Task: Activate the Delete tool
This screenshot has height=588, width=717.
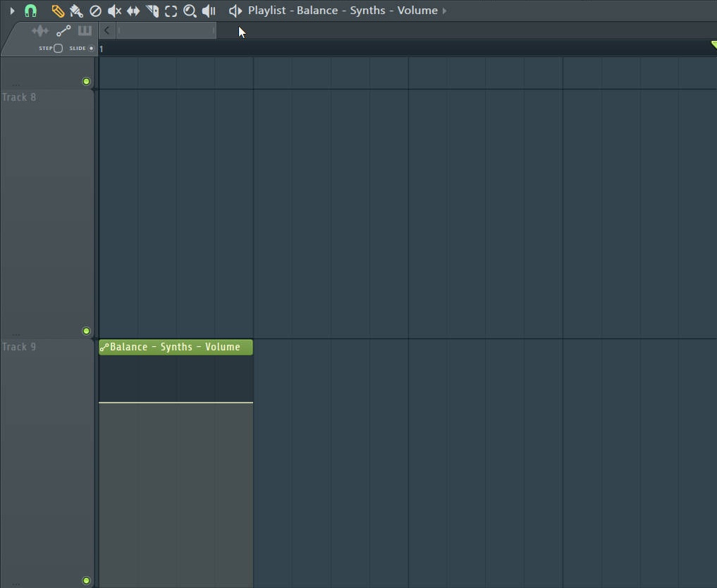Action: click(x=95, y=11)
